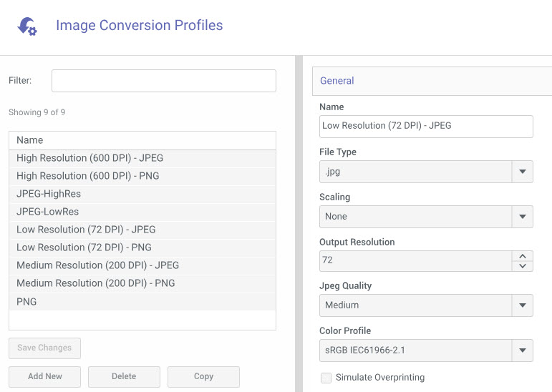
Task: Click the Copy profile button
Action: pyautogui.click(x=203, y=376)
